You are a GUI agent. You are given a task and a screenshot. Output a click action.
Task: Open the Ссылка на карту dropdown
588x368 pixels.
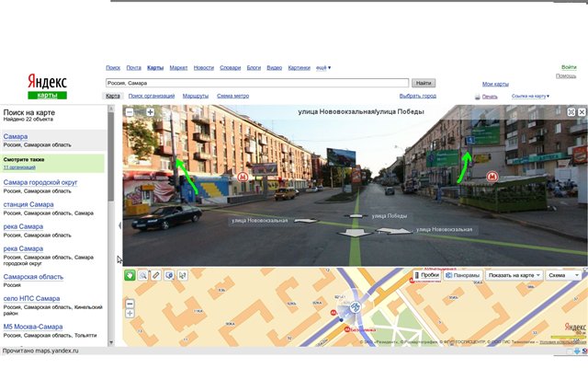(530, 96)
